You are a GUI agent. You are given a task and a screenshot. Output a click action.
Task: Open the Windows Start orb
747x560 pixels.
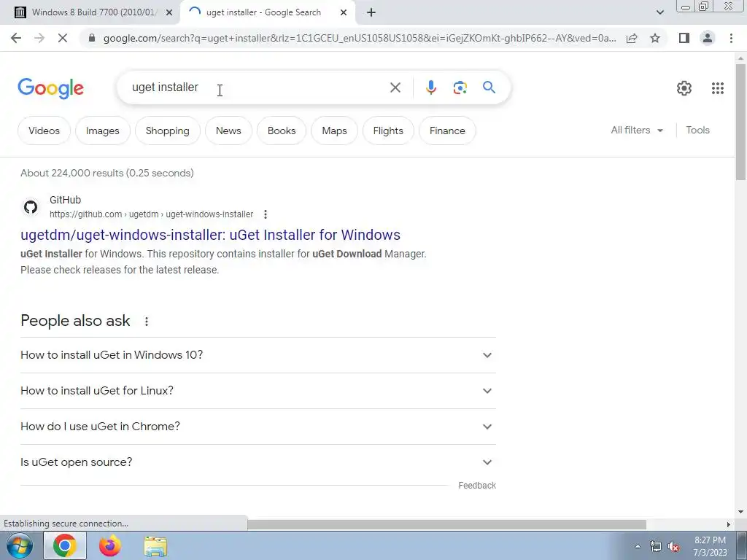(x=20, y=545)
